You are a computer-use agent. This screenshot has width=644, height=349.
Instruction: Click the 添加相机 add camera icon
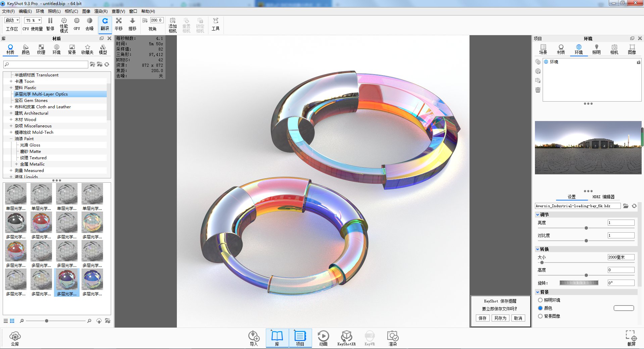point(172,25)
